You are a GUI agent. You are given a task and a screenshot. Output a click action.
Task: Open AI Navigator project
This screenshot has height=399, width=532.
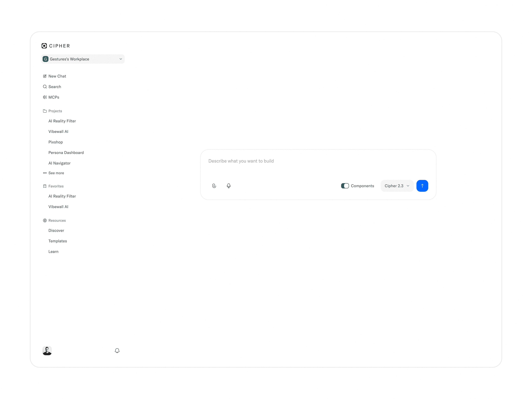click(x=59, y=163)
